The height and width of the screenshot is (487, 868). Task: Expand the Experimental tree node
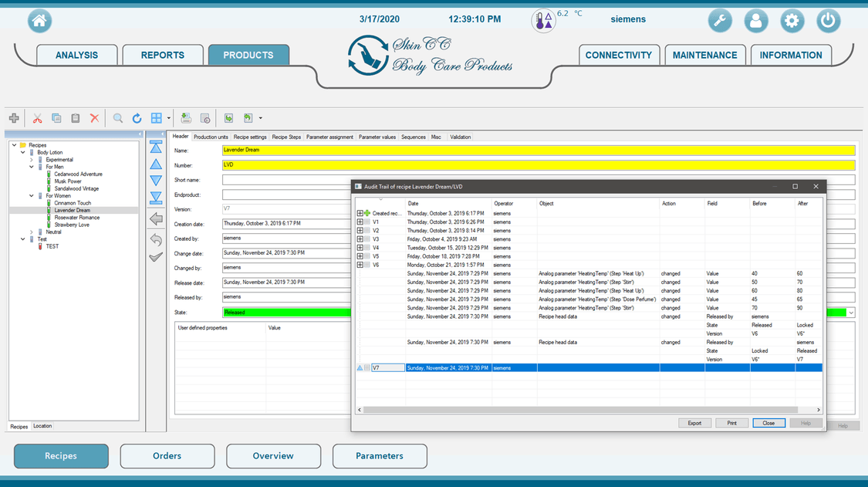click(x=31, y=160)
